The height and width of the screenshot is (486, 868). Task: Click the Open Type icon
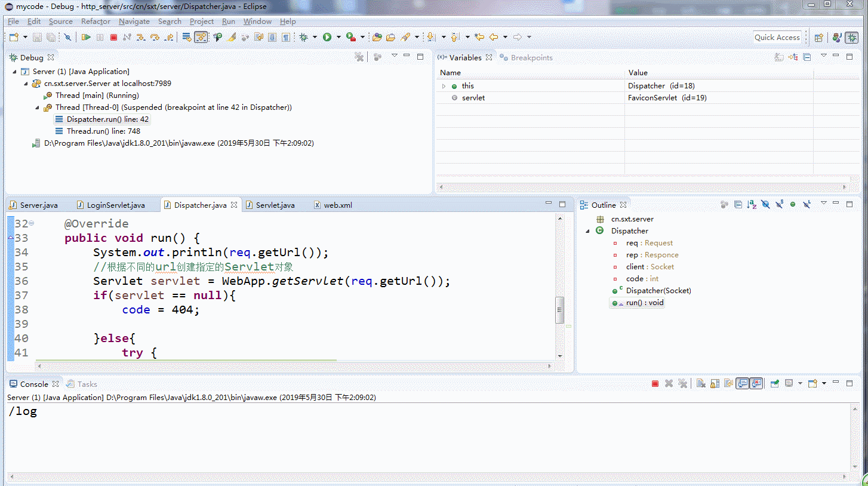377,37
